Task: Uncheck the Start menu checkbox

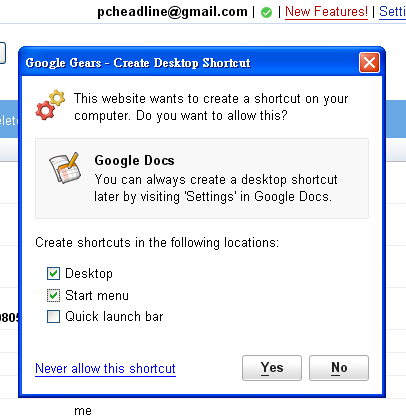Action: tap(53, 295)
